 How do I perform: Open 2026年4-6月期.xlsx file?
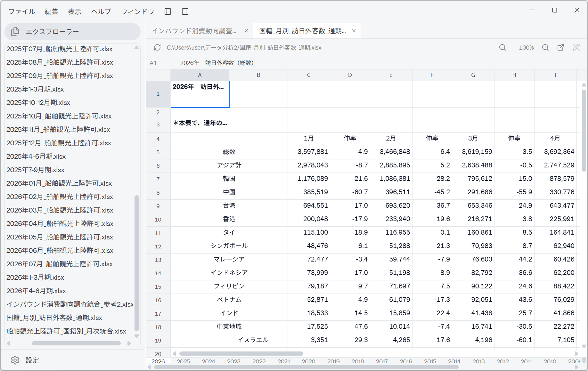coord(36,291)
